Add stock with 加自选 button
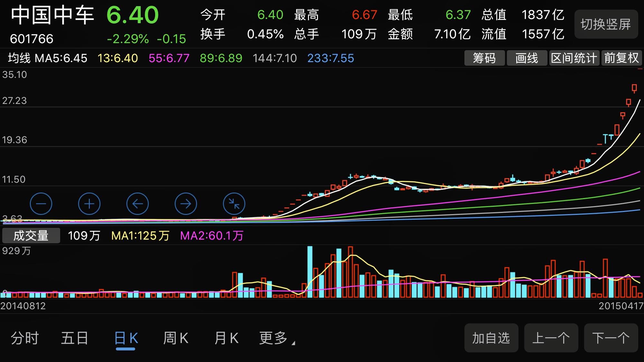Screen dimensions: 644x362 point(491,338)
